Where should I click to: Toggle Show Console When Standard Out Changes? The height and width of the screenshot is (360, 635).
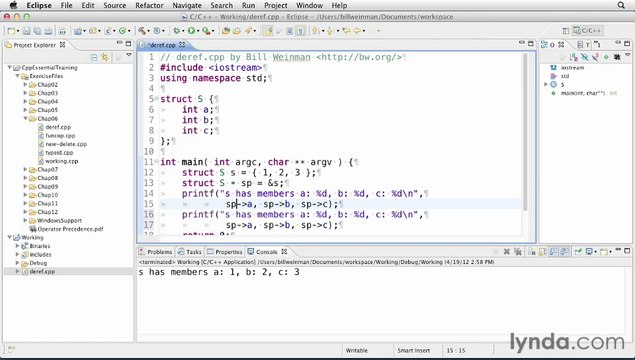click(x=554, y=252)
